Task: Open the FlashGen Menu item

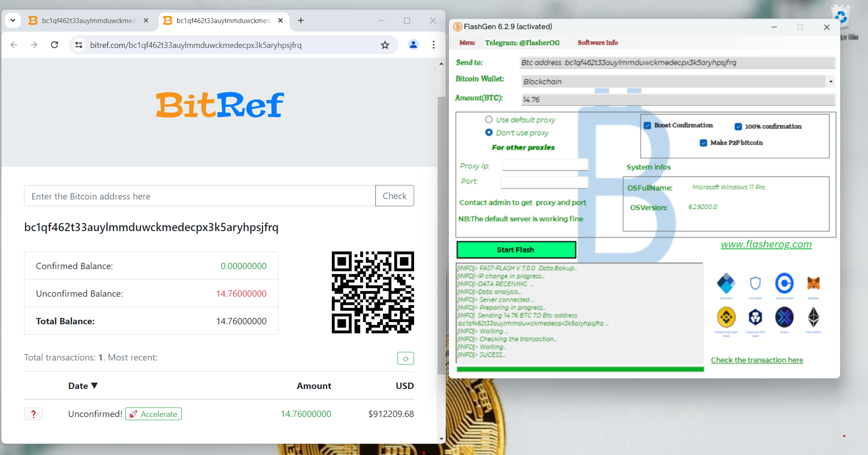Action: point(467,43)
